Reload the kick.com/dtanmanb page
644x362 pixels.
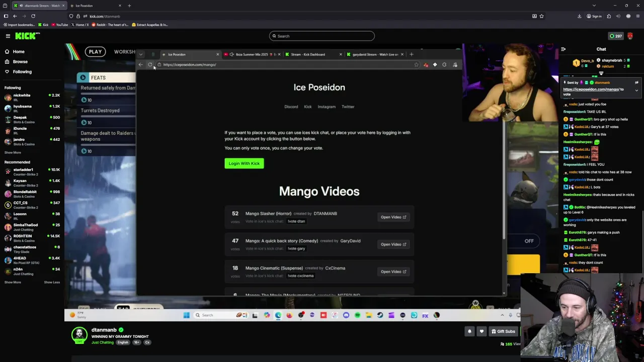(x=33, y=16)
